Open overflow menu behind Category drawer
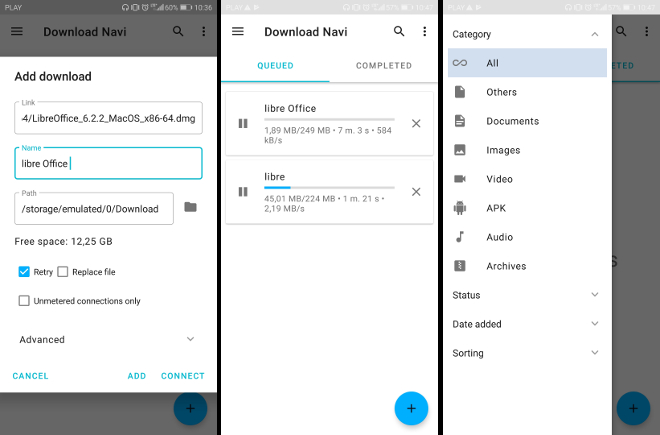The width and height of the screenshot is (660, 435). coord(647,32)
